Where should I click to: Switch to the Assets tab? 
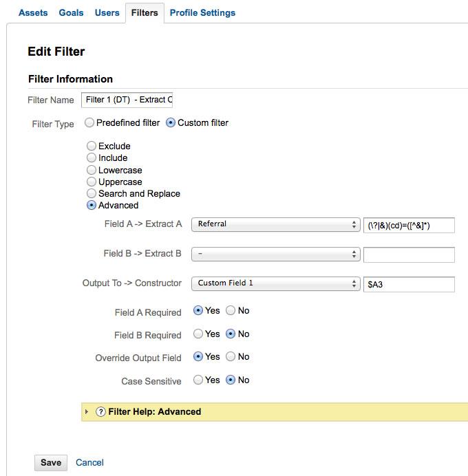click(x=33, y=12)
